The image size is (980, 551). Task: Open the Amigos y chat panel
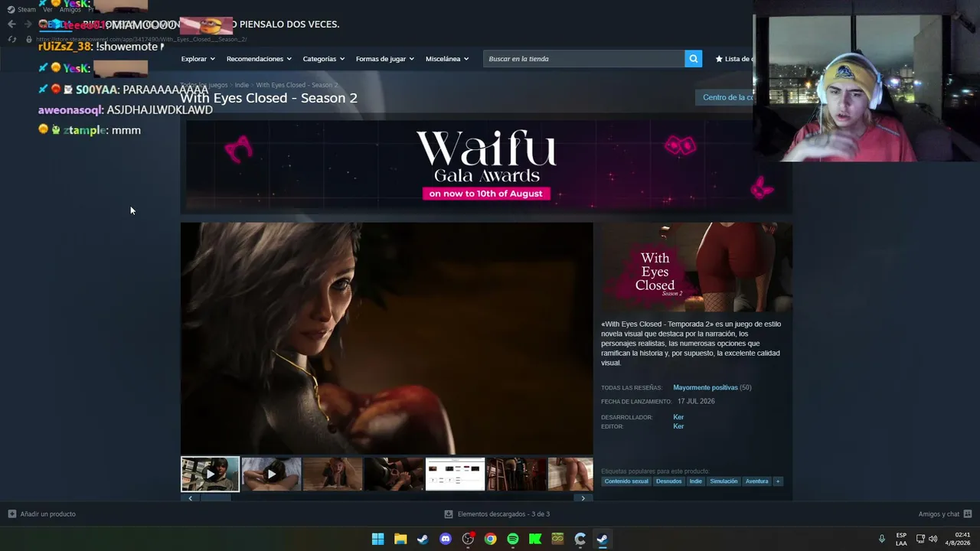tap(945, 514)
